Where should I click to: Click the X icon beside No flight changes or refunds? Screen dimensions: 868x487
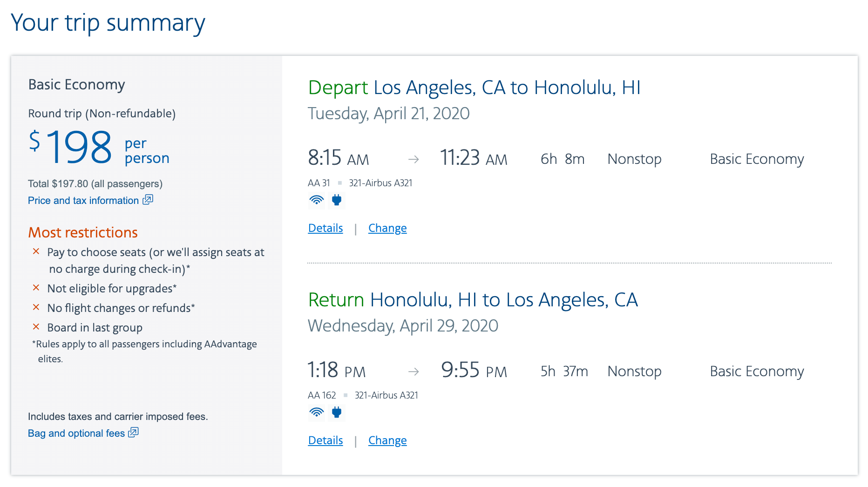click(36, 307)
